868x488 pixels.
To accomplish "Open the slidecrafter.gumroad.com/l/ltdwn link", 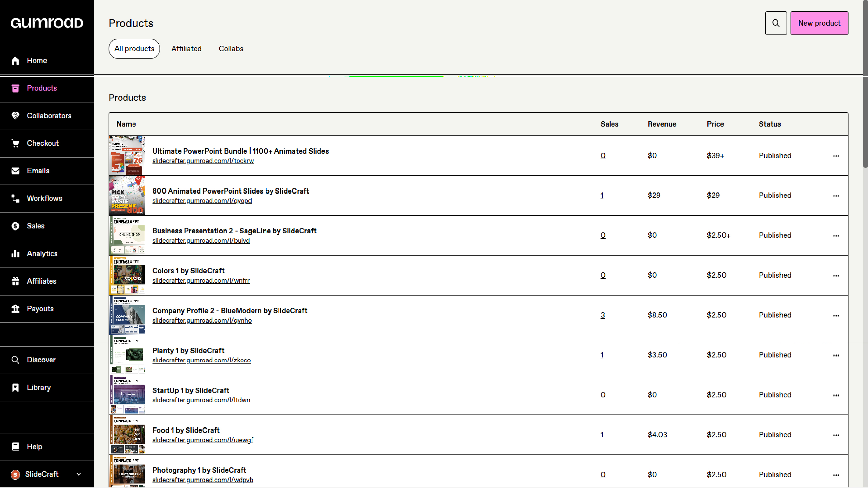I will click(x=201, y=400).
